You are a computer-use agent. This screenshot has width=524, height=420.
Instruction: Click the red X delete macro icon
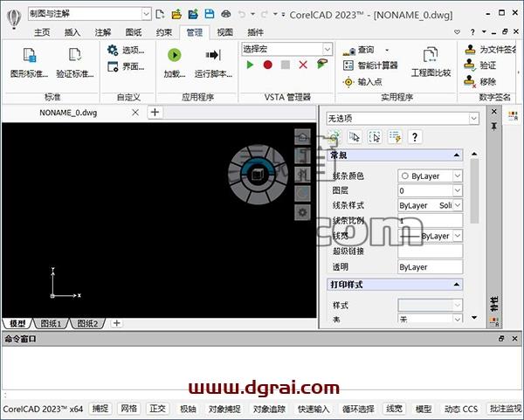(x=303, y=65)
